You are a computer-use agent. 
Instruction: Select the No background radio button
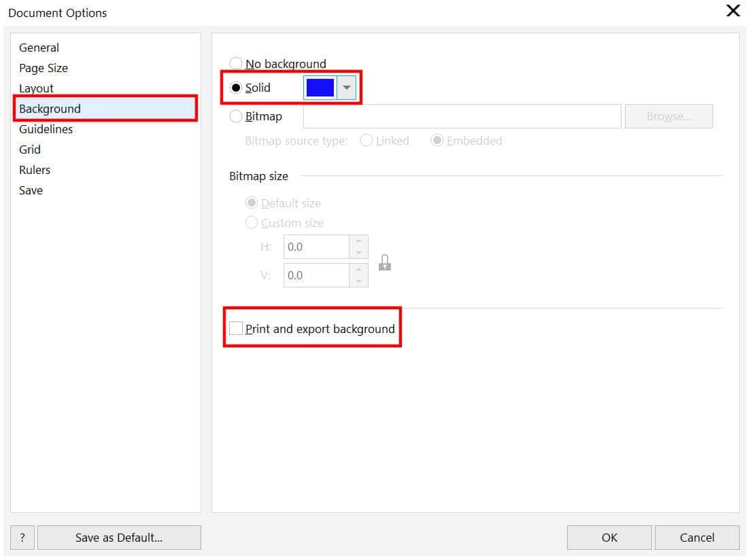236,64
